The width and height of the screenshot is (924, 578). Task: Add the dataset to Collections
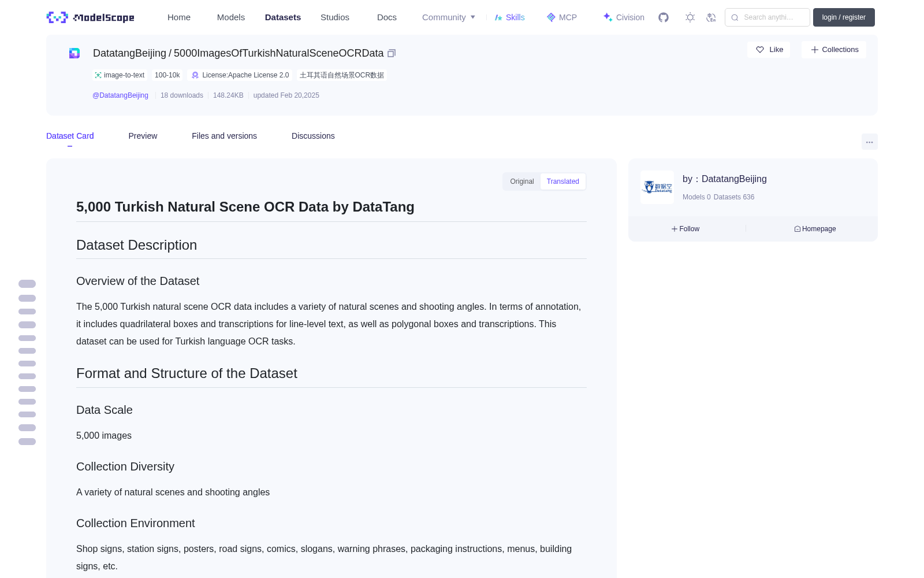coord(834,50)
